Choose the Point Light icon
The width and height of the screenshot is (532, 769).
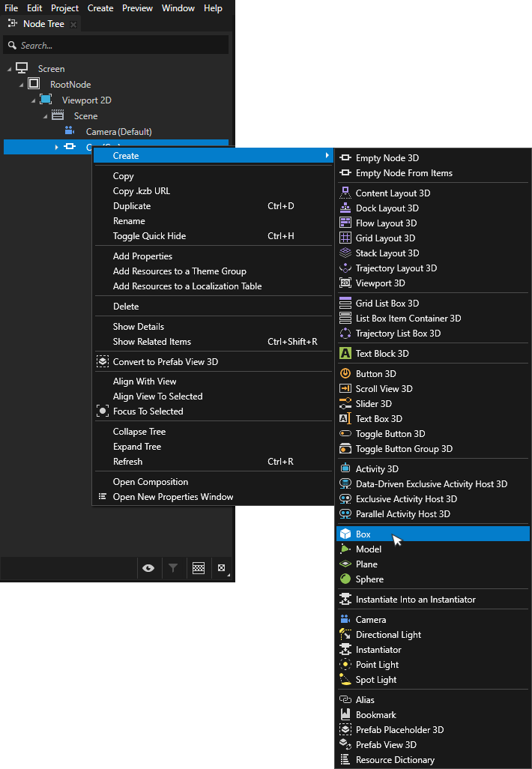(x=345, y=665)
